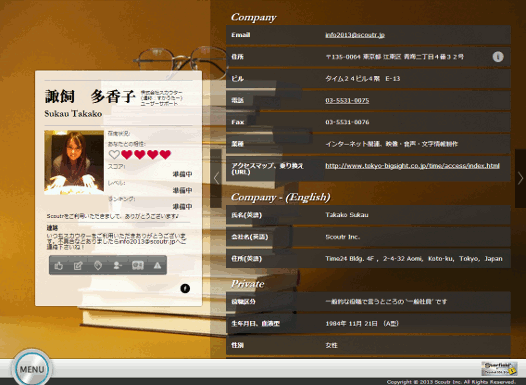Click the warning triangle report icon

(x=157, y=266)
